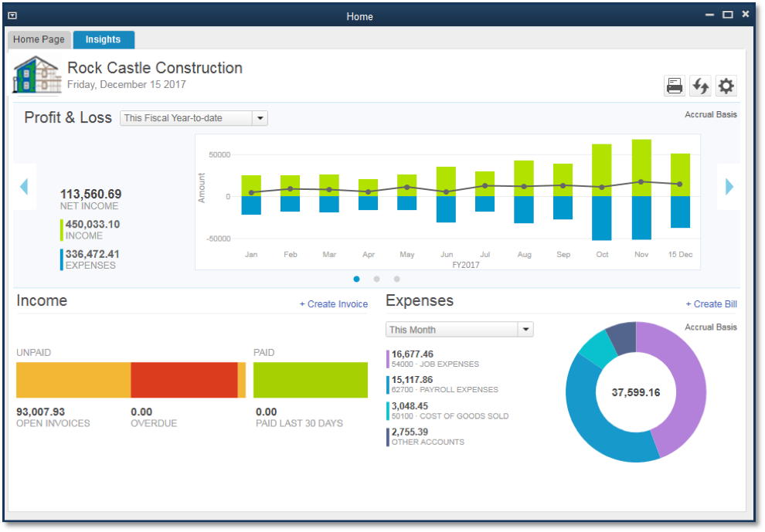Maximize the Home window

pos(727,15)
